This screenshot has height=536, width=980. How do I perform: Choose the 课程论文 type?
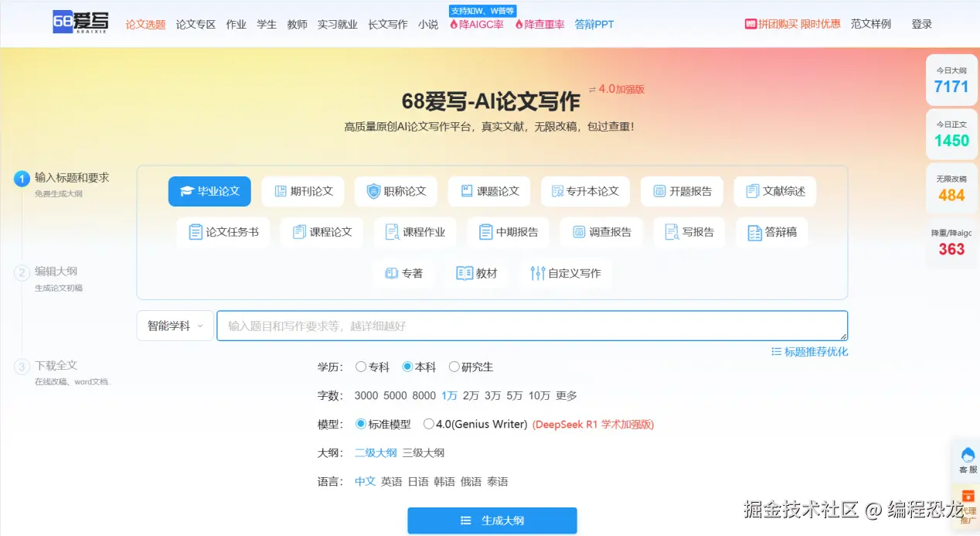click(x=322, y=232)
